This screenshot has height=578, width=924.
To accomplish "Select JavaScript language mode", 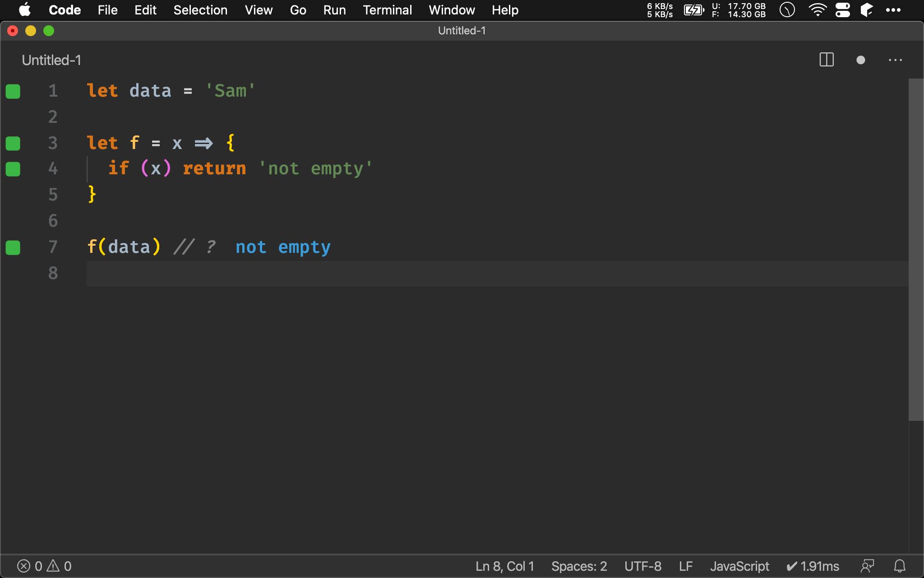I will pyautogui.click(x=740, y=566).
